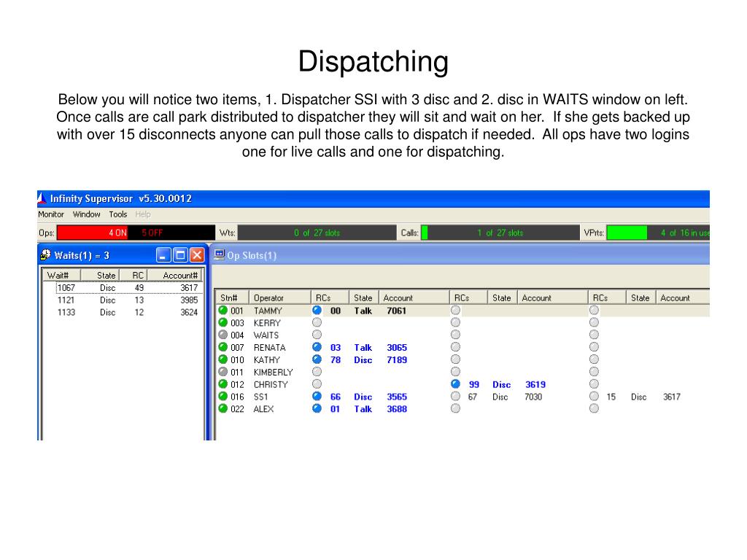The image size is (747, 560).
Task: Click the Calls 1 of 27 slots bar
Action: pos(500,233)
